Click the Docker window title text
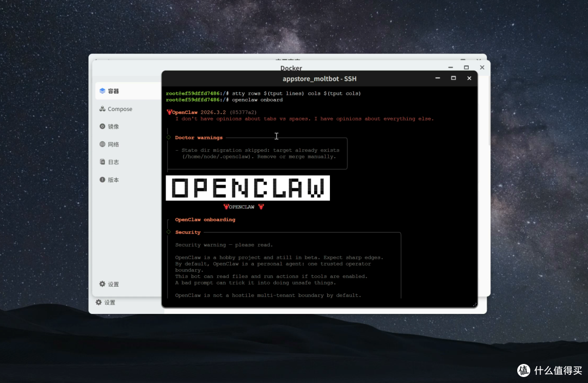 291,68
